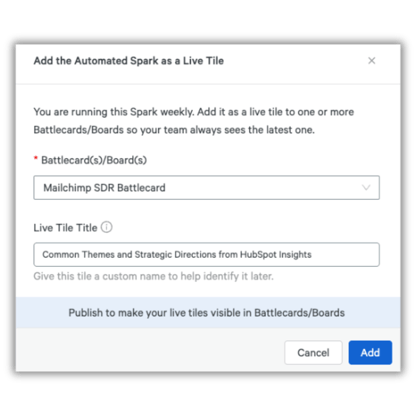Click the 'Publish to make your live tiles visible' banner

coord(208,313)
